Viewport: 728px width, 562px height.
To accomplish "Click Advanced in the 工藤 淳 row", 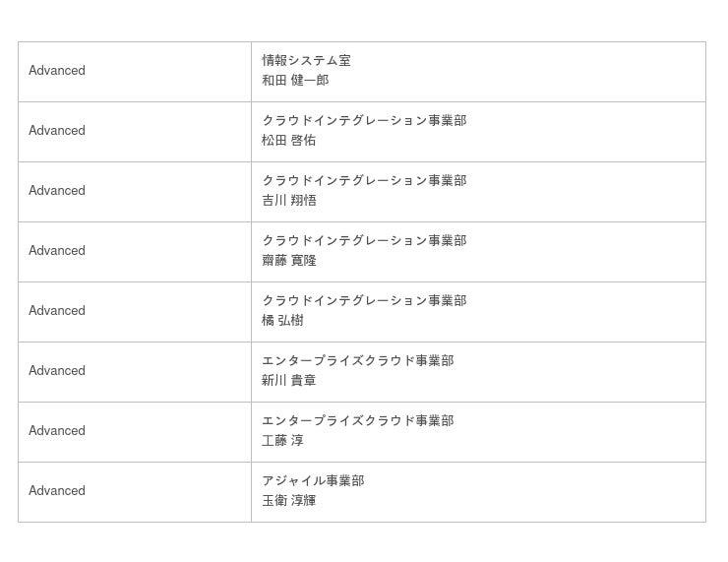I will click(x=57, y=431).
